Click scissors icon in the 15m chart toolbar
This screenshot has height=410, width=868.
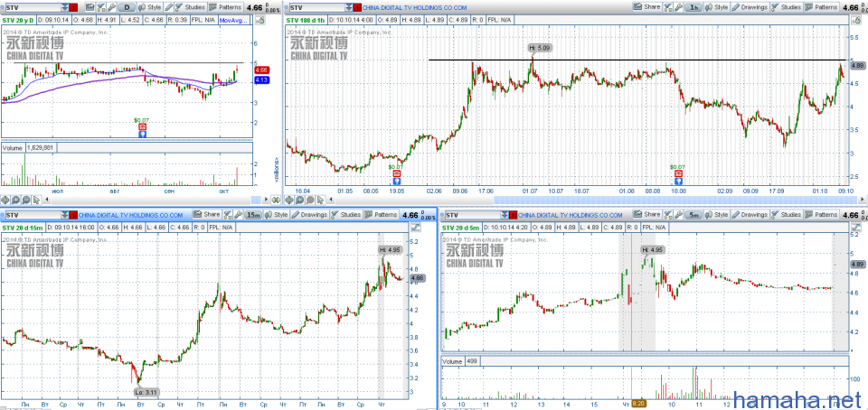coord(228,214)
